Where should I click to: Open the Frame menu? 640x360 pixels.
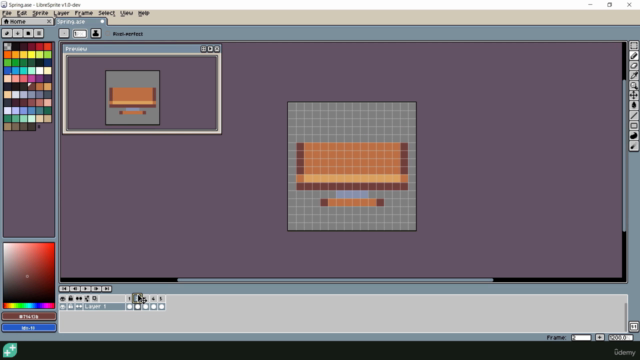click(83, 13)
